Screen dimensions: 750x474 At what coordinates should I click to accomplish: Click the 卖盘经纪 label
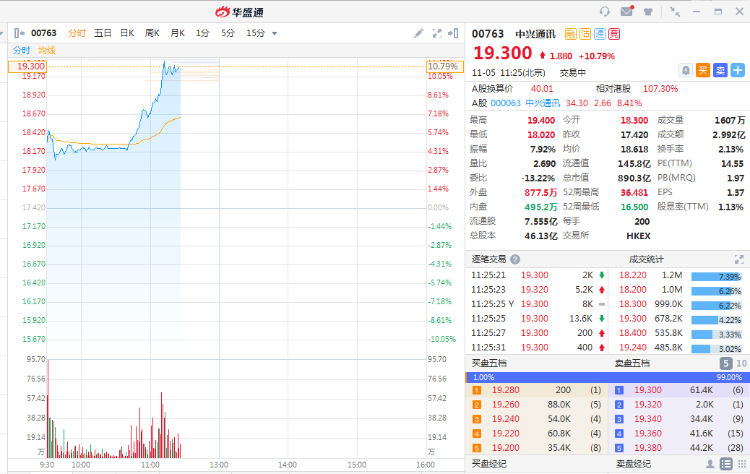click(x=633, y=463)
